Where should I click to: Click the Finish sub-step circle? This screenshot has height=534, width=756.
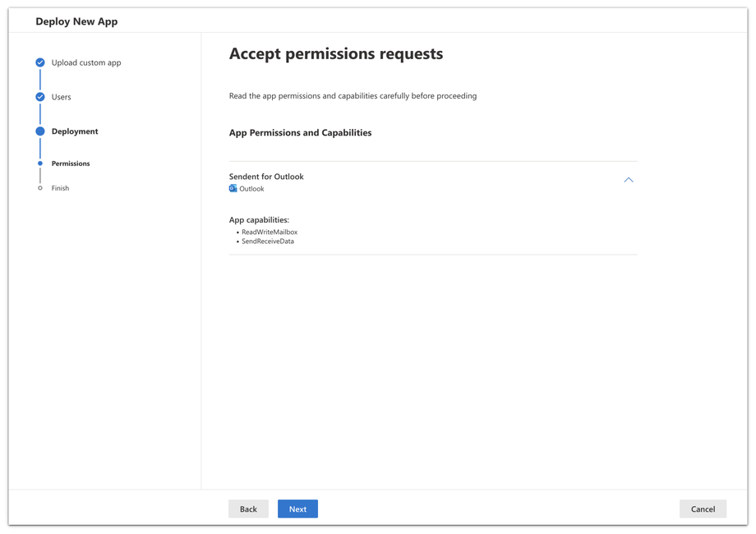tap(40, 188)
